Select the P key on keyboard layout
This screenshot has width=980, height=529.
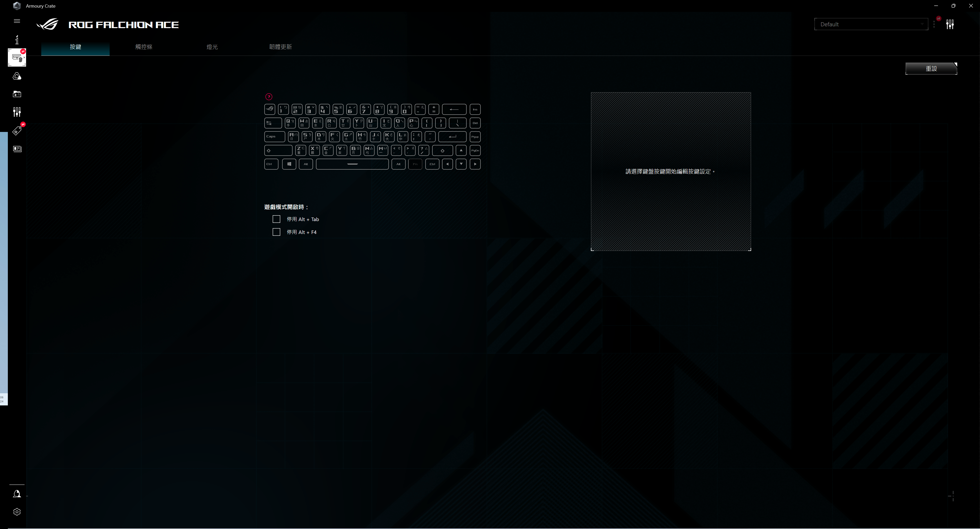413,123
